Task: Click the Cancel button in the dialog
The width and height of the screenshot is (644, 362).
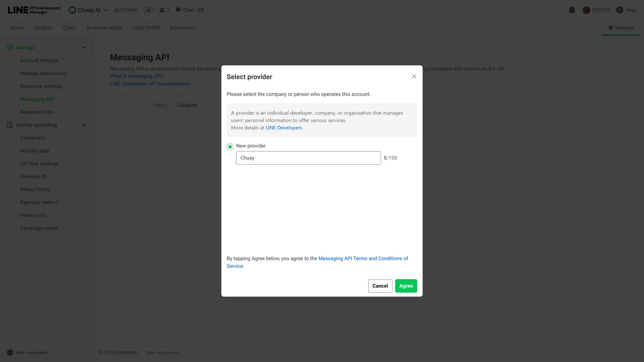Action: pyautogui.click(x=380, y=286)
